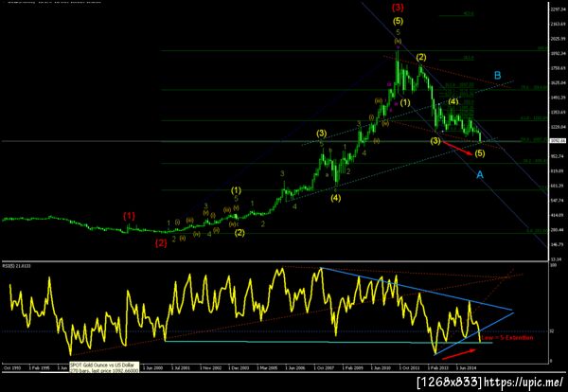The width and height of the screenshot is (568, 392).
Task: Click the Oct 1993 date on the time axis
Action: coord(11,367)
